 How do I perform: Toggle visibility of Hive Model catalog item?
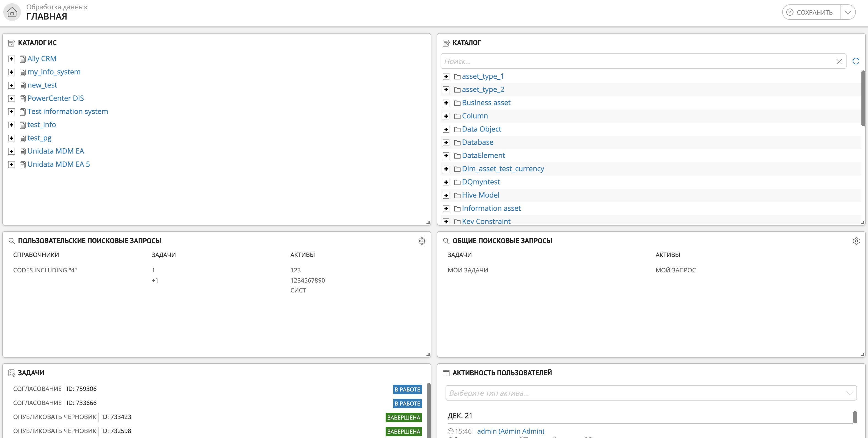(x=447, y=195)
